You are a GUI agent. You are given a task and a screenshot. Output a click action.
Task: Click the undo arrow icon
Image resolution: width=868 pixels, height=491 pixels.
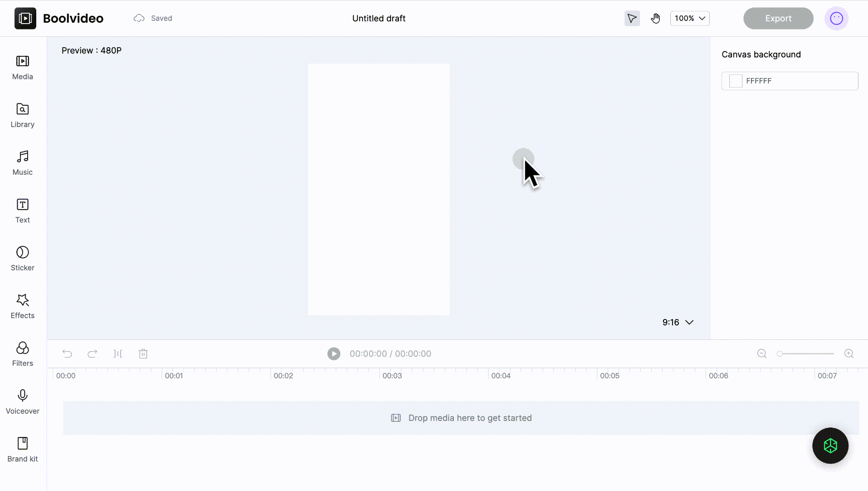pos(67,354)
